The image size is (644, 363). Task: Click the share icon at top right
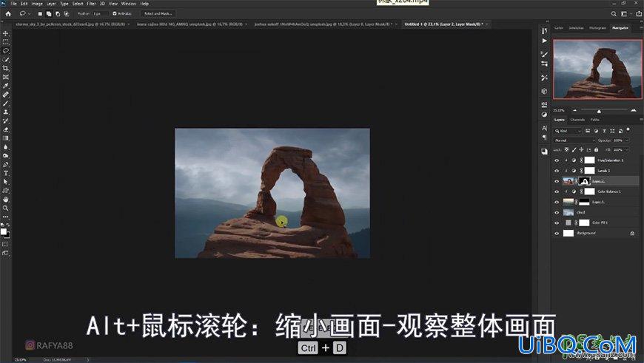[x=639, y=13]
